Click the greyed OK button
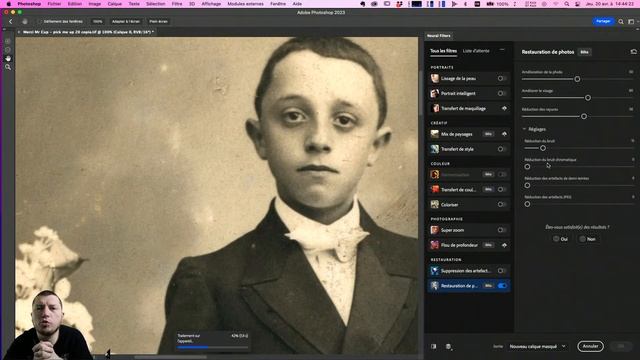640x360 pixels. pos(621,346)
